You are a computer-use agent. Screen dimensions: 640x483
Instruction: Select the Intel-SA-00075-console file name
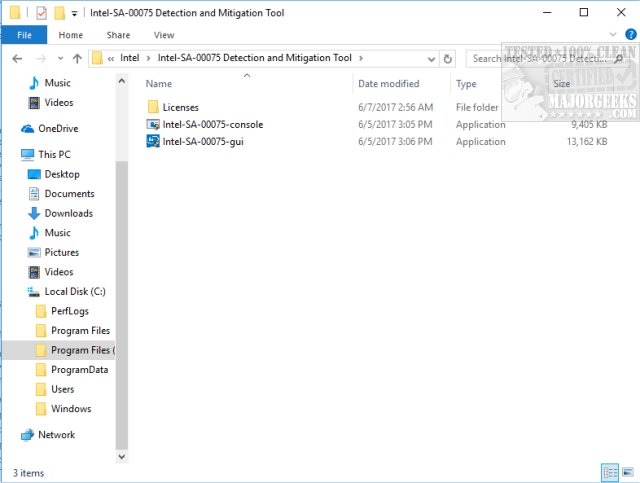click(213, 125)
